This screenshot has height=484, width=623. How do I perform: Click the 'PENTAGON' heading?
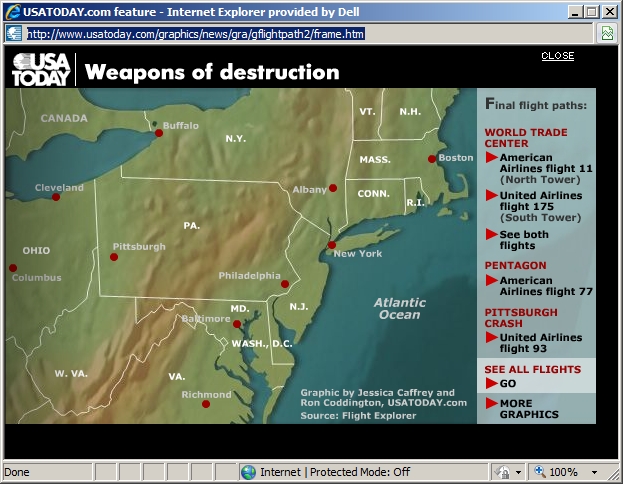pyautogui.click(x=515, y=265)
